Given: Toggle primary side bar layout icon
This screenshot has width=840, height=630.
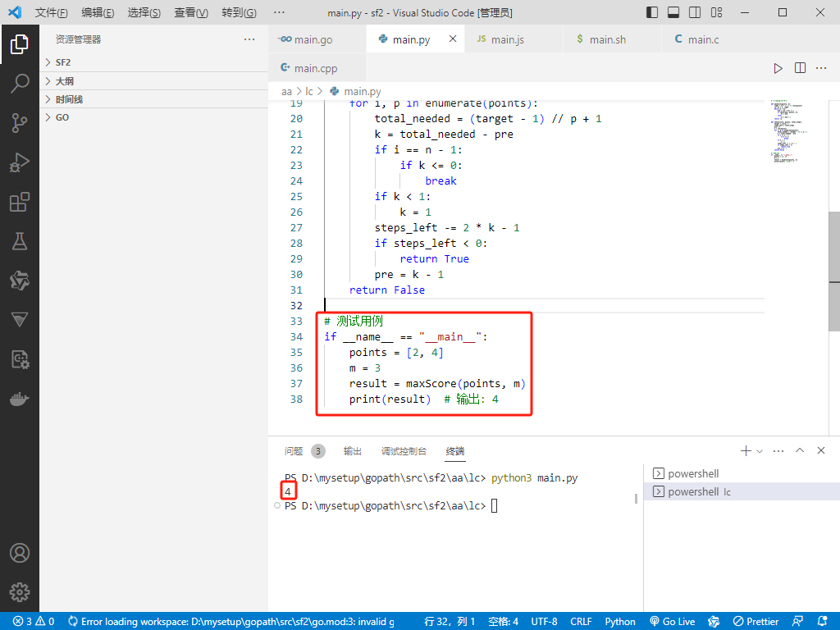Looking at the screenshot, I should [652, 12].
